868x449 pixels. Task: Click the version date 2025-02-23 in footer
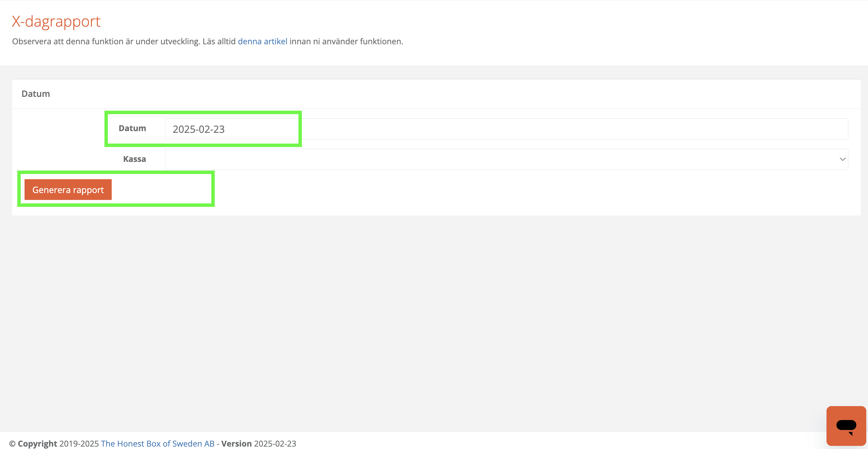275,443
